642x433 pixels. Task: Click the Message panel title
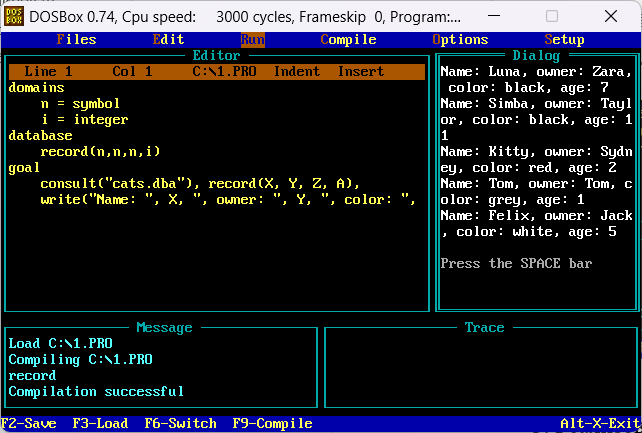click(164, 327)
